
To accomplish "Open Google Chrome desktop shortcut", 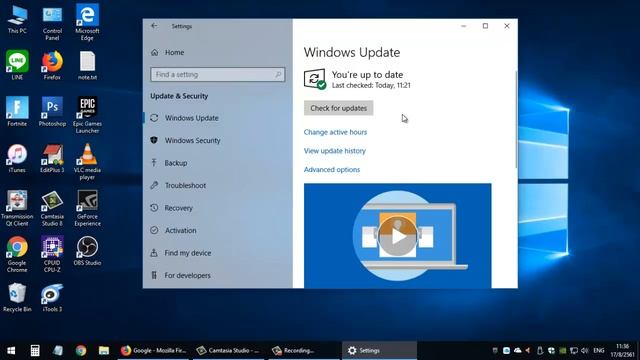I will coord(17,255).
